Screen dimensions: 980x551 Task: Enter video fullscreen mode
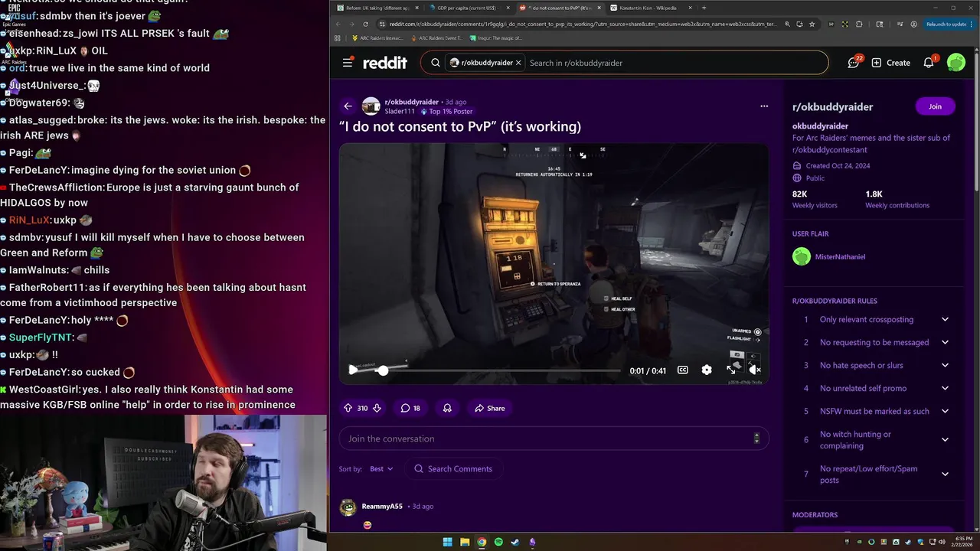(x=730, y=370)
